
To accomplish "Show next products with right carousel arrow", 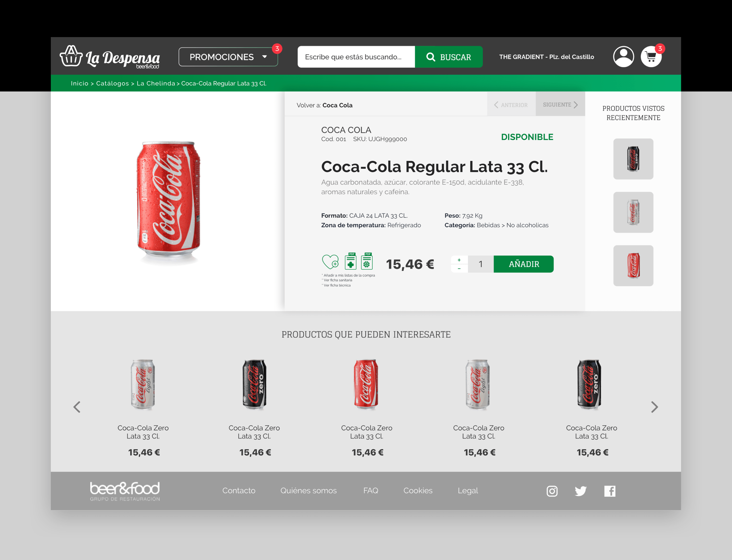I will coord(654,407).
